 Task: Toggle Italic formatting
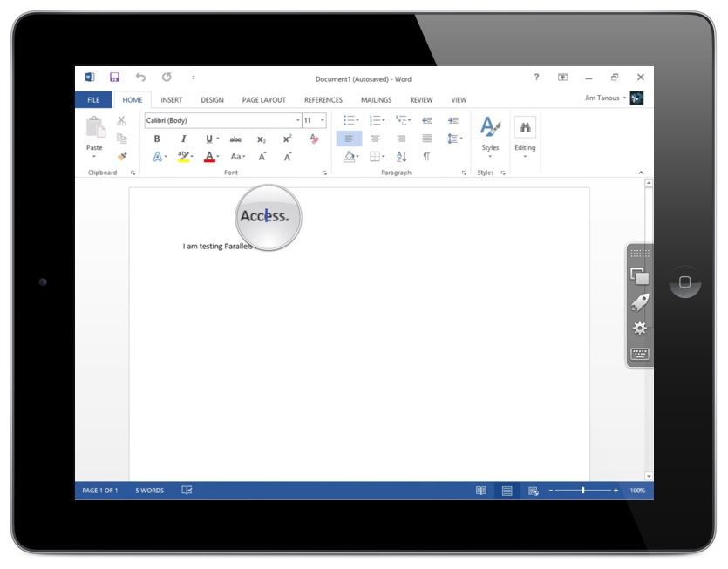click(x=183, y=139)
